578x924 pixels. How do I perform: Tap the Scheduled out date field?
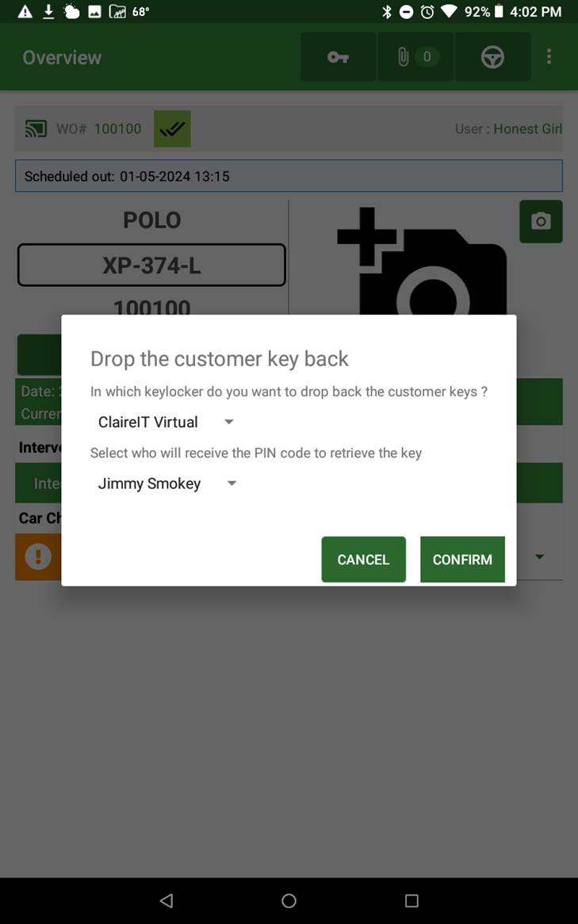click(x=289, y=176)
